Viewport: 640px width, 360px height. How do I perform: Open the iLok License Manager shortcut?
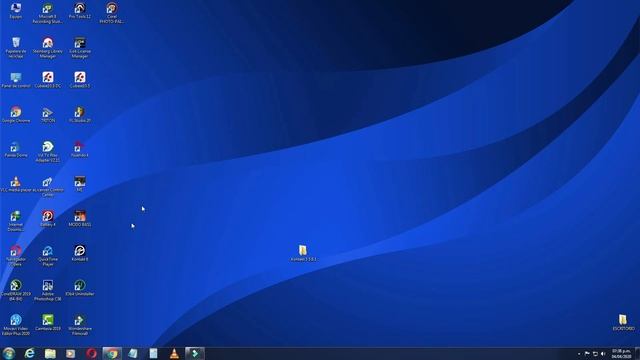pos(80,47)
